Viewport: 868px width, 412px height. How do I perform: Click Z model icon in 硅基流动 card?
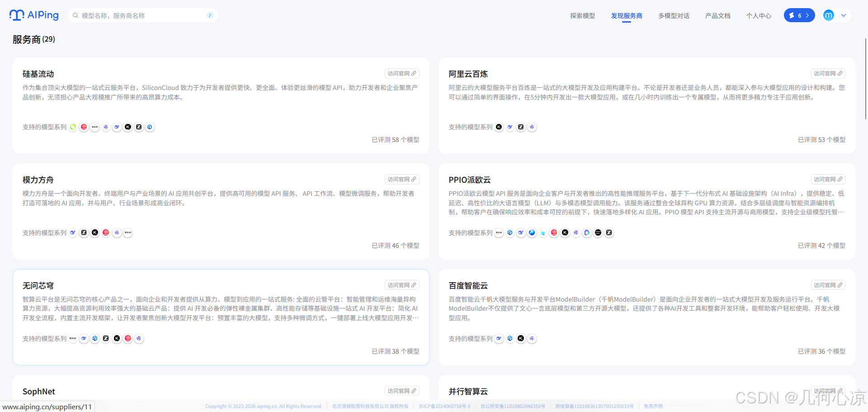[139, 127]
